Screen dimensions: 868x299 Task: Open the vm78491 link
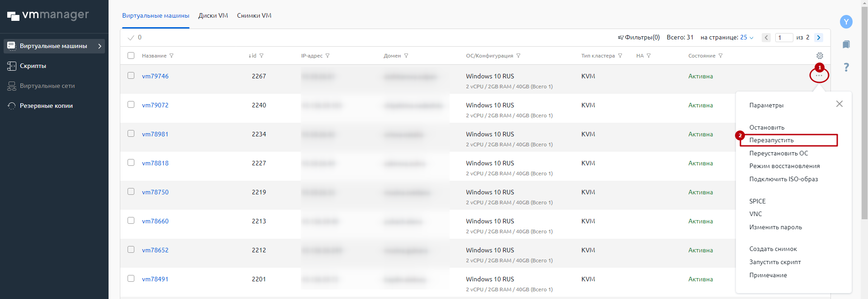click(155, 279)
